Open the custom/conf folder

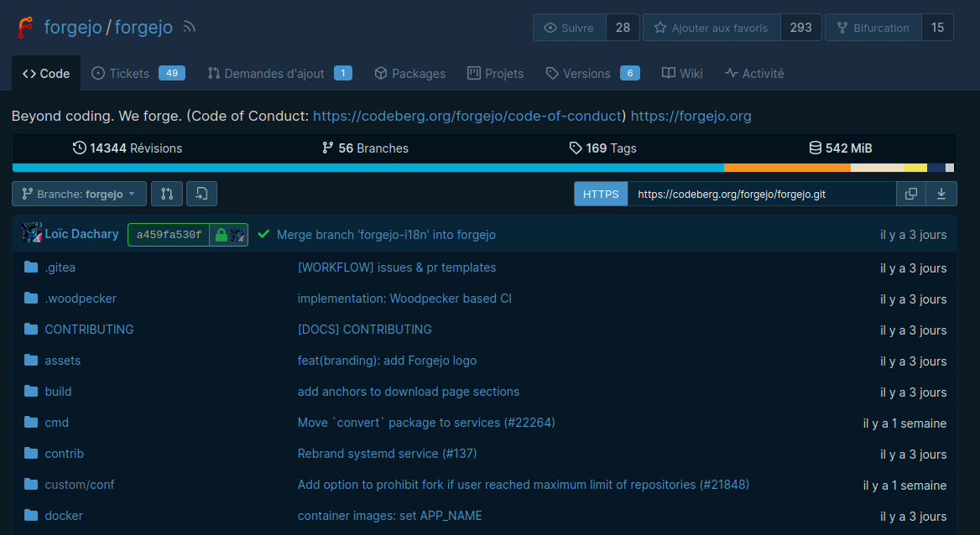click(x=79, y=485)
